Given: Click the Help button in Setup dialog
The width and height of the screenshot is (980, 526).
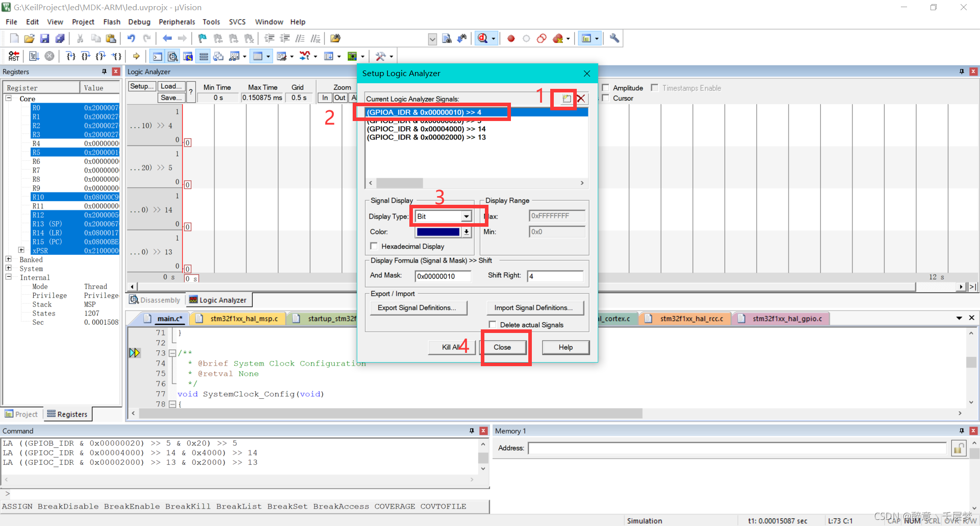Looking at the screenshot, I should [x=566, y=347].
